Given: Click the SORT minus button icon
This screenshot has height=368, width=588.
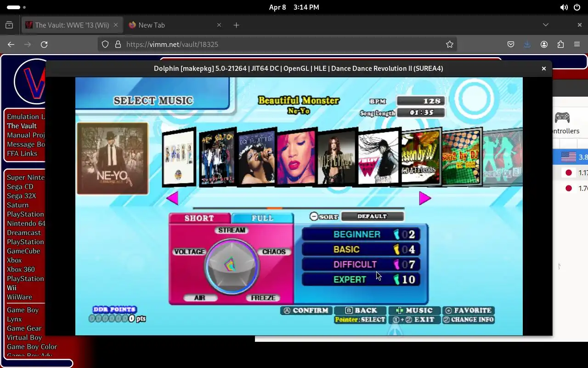Looking at the screenshot, I should (x=314, y=216).
